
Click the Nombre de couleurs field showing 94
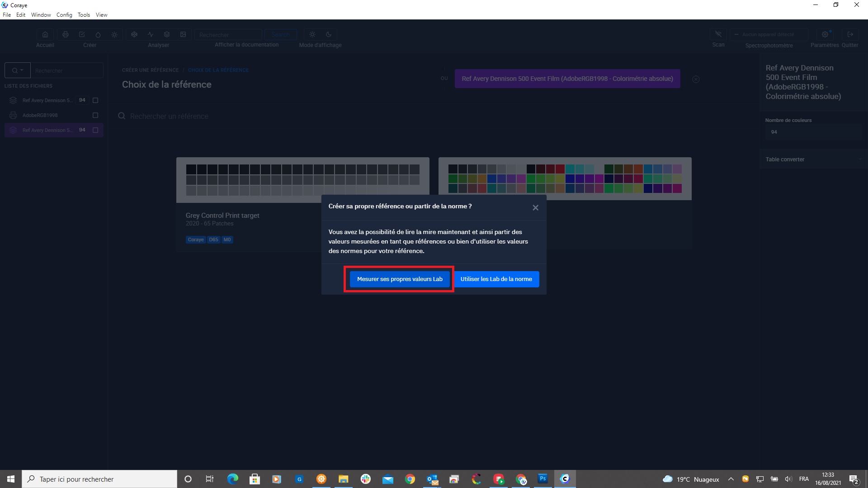pyautogui.click(x=814, y=132)
